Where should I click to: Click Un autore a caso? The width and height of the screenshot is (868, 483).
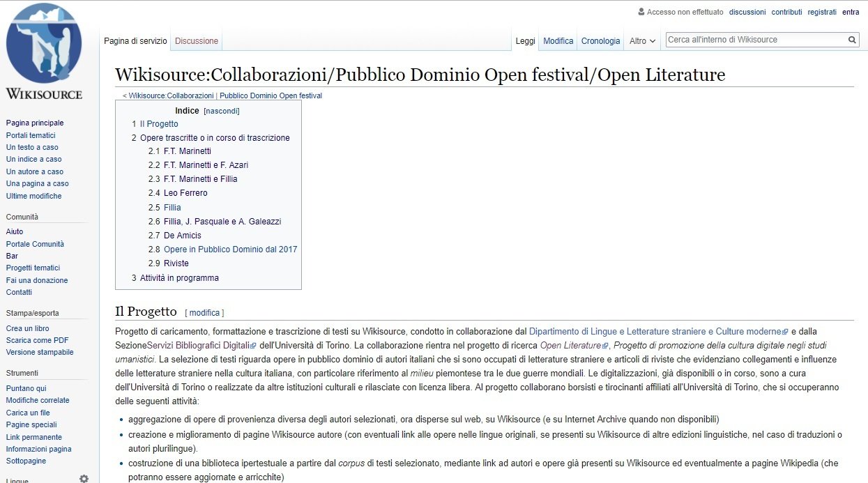(35, 171)
